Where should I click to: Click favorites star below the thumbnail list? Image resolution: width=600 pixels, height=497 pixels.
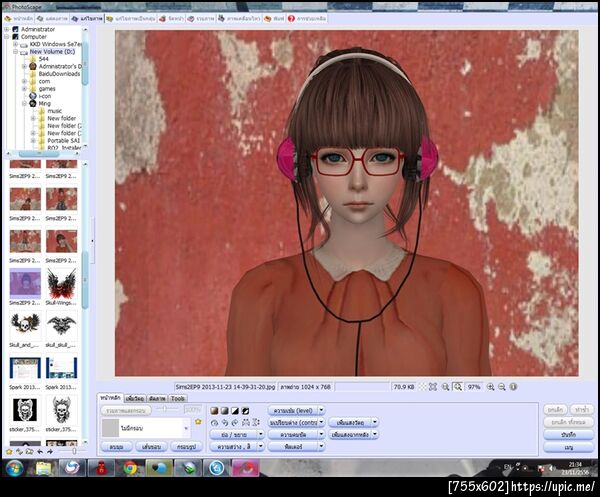click(9, 451)
